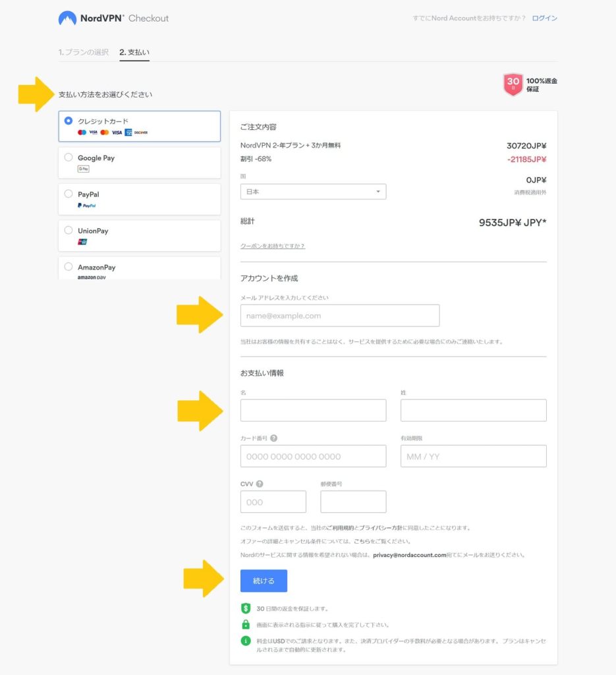Click the ログイン link
The image size is (616, 675).
pos(545,18)
